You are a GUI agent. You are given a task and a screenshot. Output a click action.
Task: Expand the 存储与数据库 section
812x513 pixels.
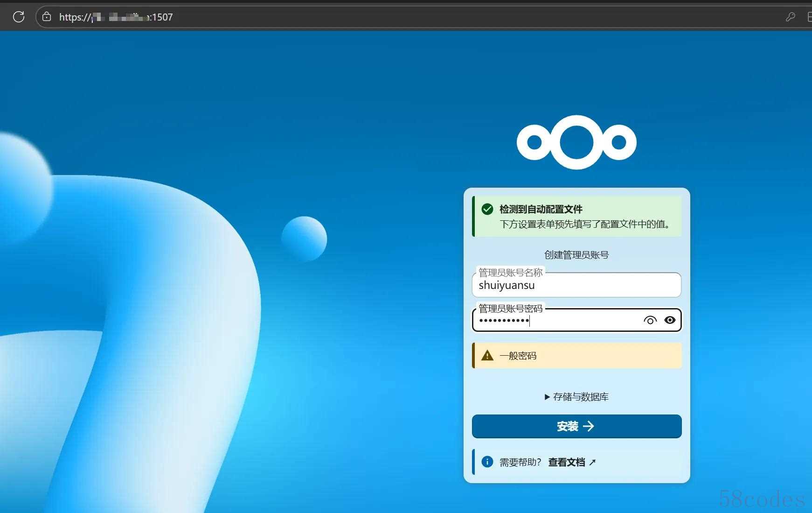click(580, 397)
